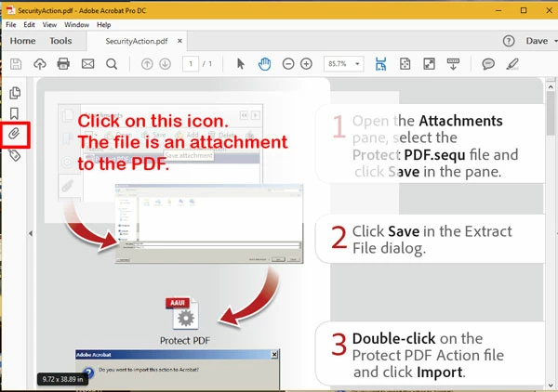
Task: Zoom in with the plus icon
Action: [x=306, y=64]
